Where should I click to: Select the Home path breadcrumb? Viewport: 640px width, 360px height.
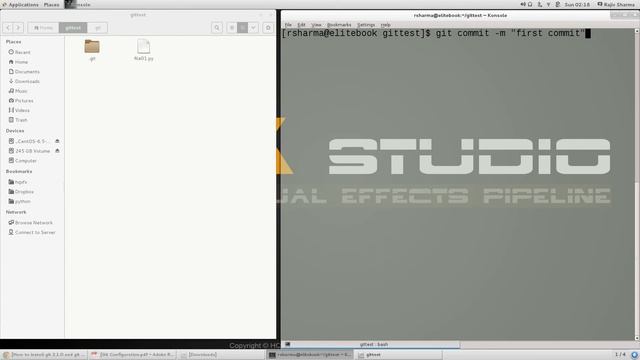point(43,28)
